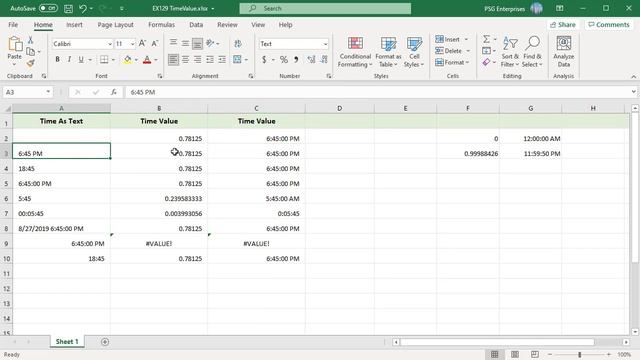
Task: Toggle Align Left
Action: tap(173, 60)
